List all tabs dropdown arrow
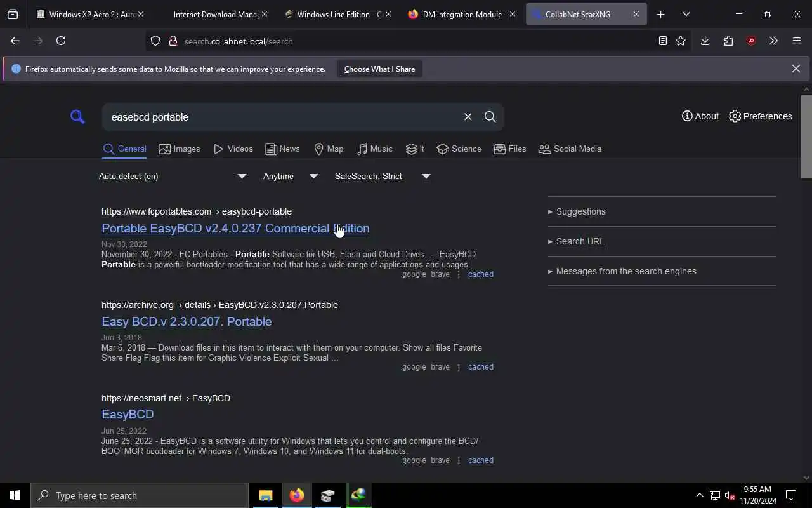This screenshot has height=508, width=812. (x=686, y=14)
